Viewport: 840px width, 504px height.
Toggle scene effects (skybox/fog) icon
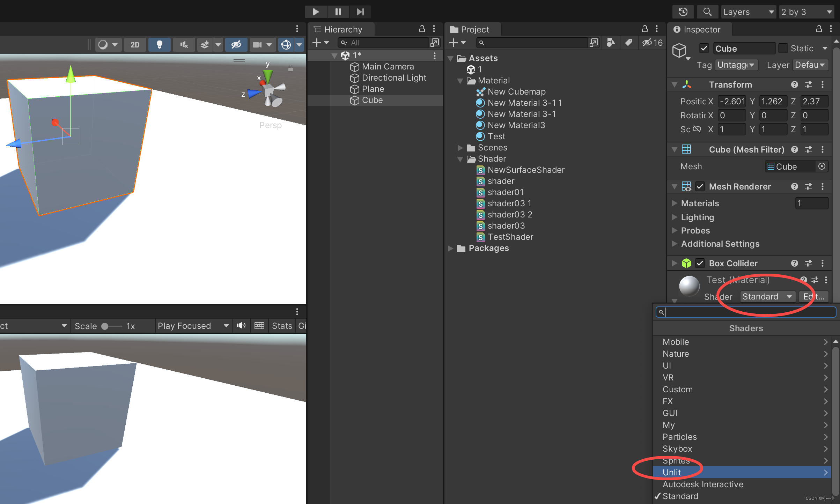205,45
